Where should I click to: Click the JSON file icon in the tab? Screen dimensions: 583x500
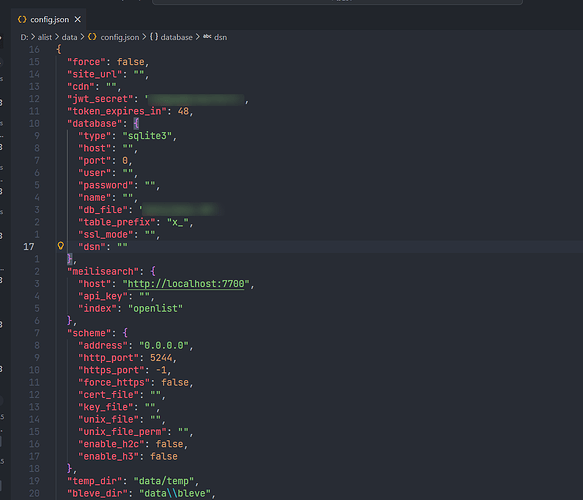[22, 19]
